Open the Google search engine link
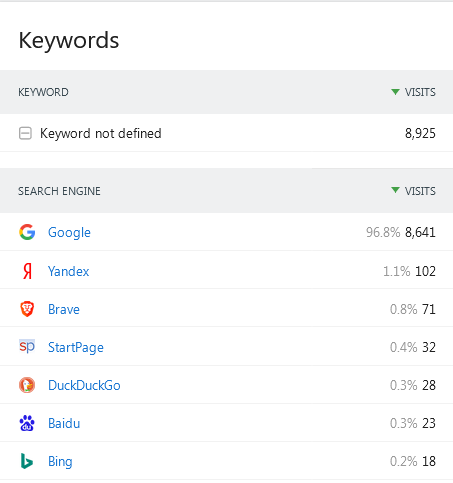453x483 pixels. point(69,232)
